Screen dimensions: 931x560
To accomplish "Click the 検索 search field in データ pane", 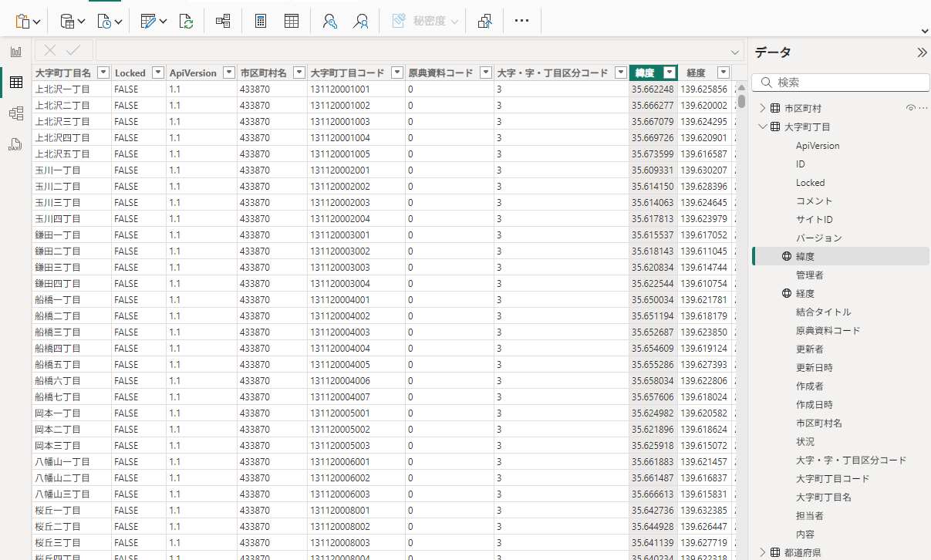I will click(841, 82).
